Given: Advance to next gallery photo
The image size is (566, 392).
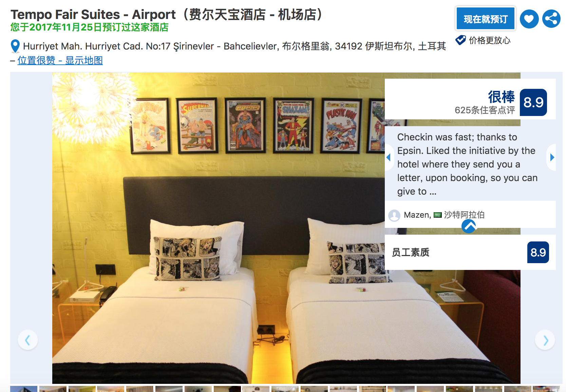Looking at the screenshot, I should tap(545, 340).
